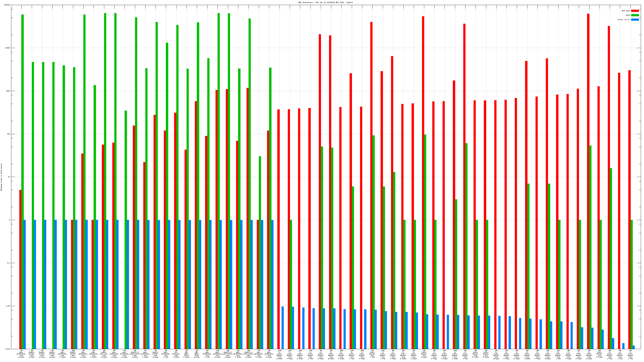Click the dnsbl-1.uceprotect.net origin axis label
This screenshot has height=362, width=644.
pos(249,354)
